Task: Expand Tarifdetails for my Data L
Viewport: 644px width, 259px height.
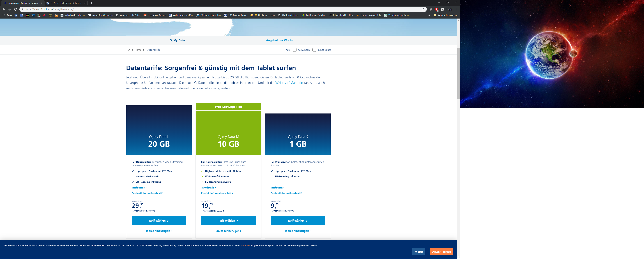Action: click(139, 187)
